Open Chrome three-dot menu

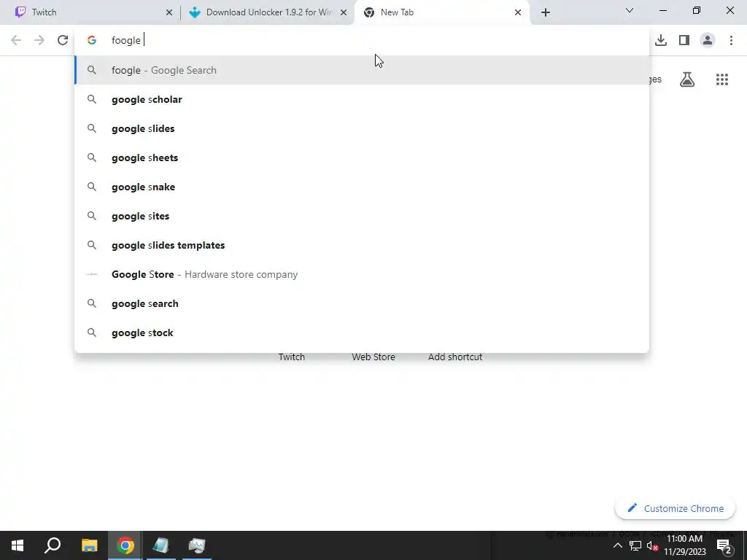731,40
